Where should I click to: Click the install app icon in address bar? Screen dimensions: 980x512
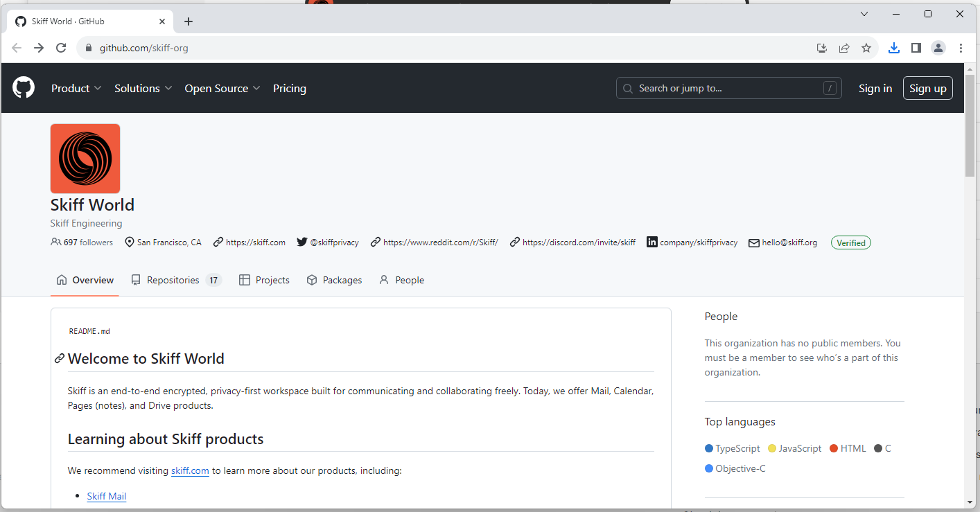822,48
